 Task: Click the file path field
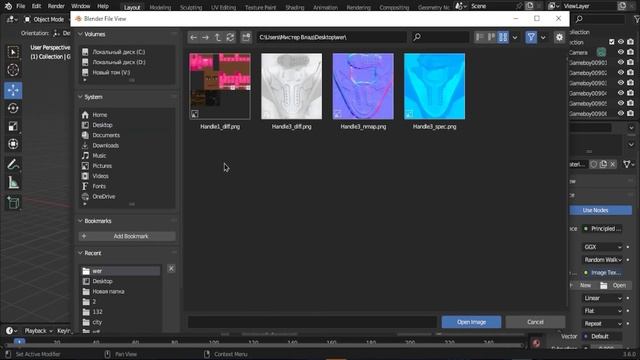pos(331,37)
